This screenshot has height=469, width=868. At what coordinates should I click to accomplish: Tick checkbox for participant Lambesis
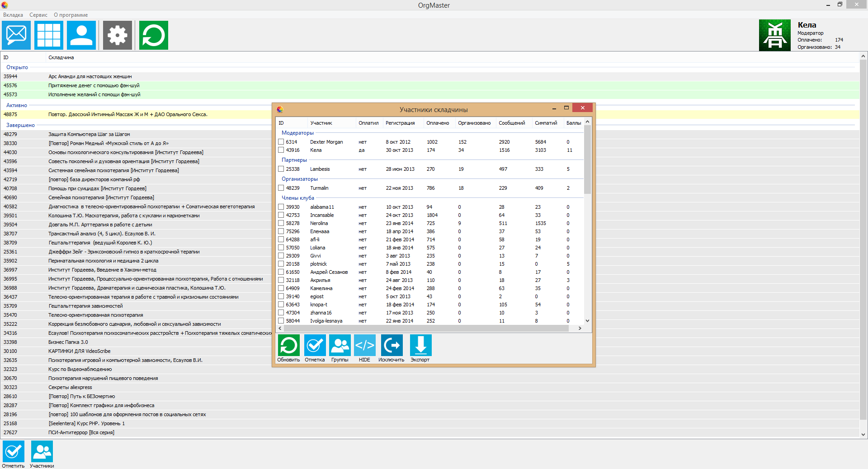coord(281,169)
